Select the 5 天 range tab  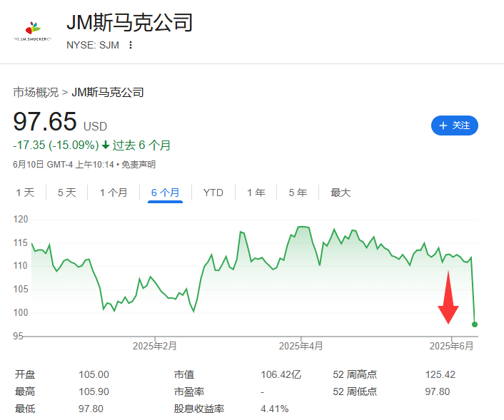click(67, 193)
